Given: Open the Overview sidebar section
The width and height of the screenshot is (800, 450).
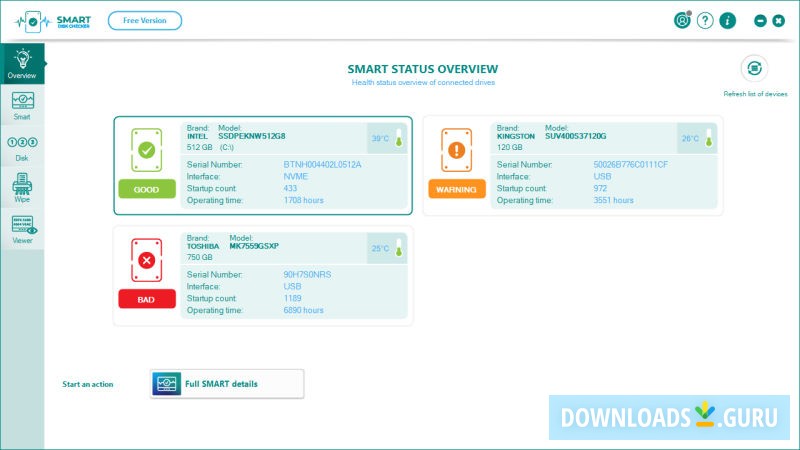Looking at the screenshot, I should tap(22, 63).
